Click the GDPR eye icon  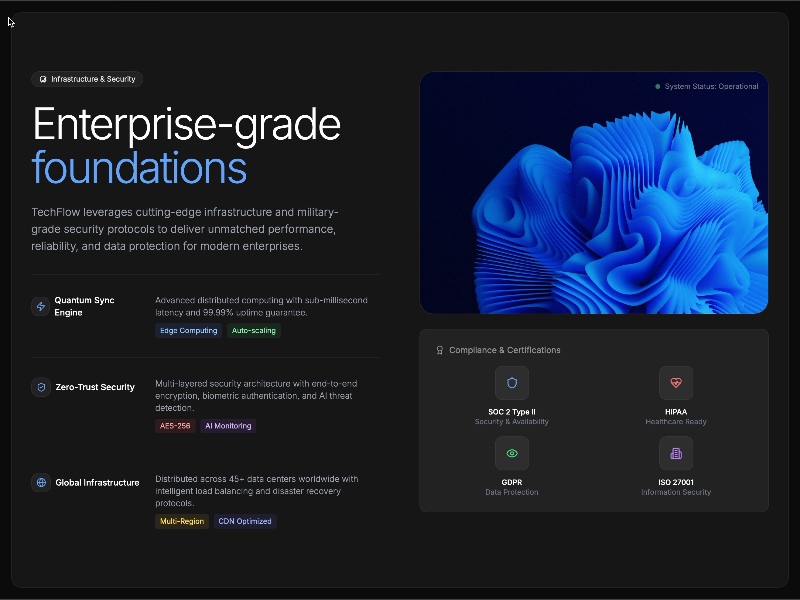click(512, 453)
